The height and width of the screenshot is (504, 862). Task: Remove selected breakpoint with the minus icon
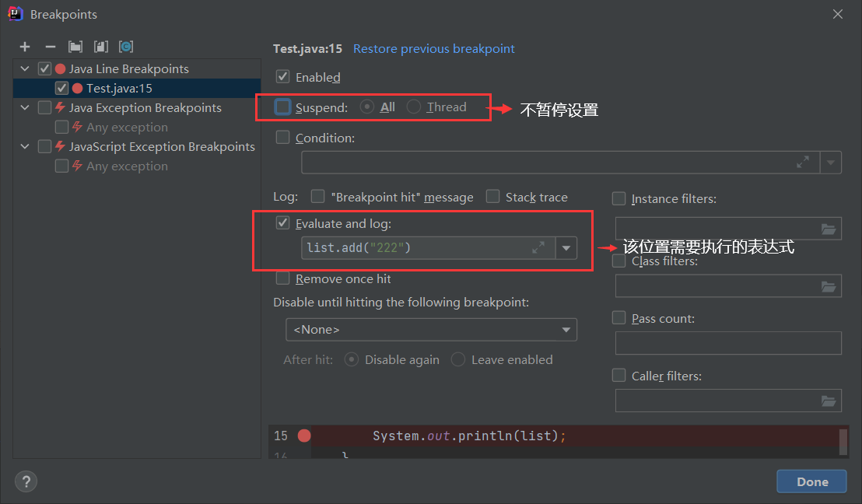click(50, 47)
